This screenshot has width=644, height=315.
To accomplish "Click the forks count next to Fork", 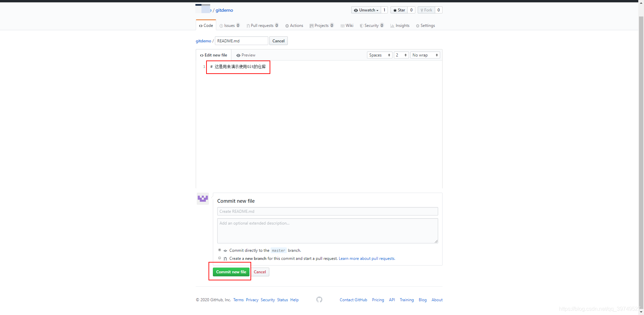I will [439, 10].
